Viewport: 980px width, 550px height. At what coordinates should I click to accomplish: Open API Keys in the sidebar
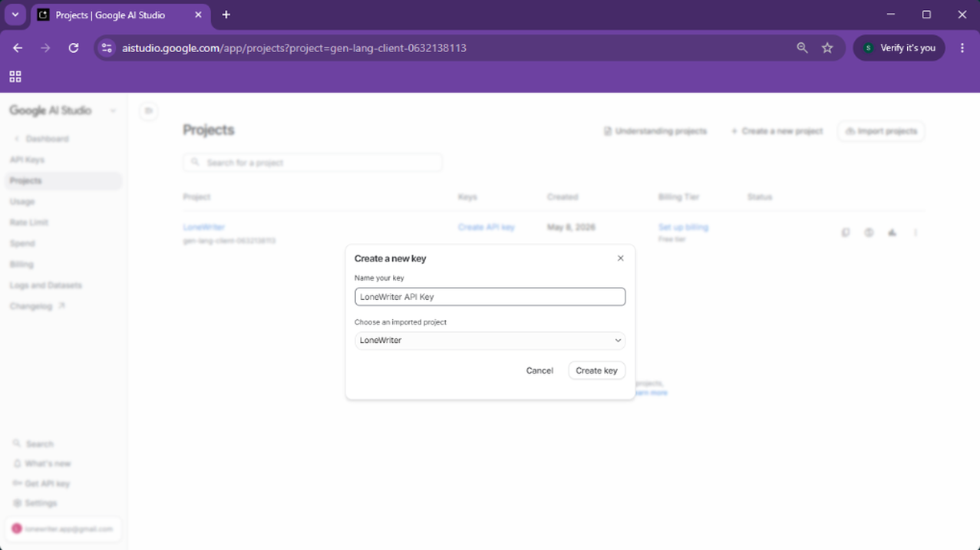tap(27, 160)
